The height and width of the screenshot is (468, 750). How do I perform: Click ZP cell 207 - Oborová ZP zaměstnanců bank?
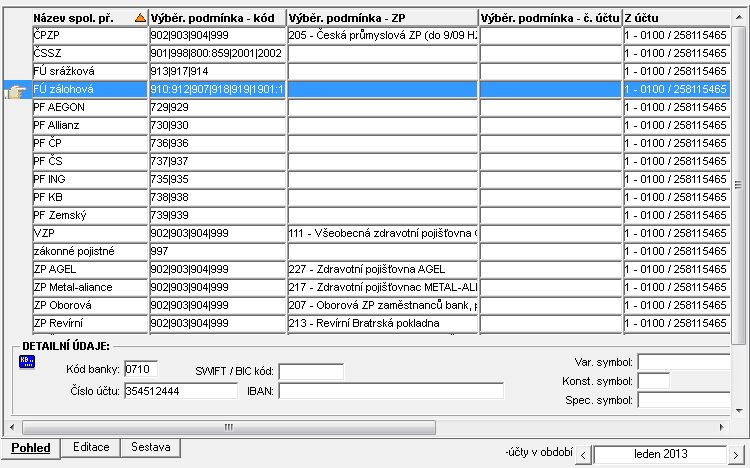[x=383, y=305]
